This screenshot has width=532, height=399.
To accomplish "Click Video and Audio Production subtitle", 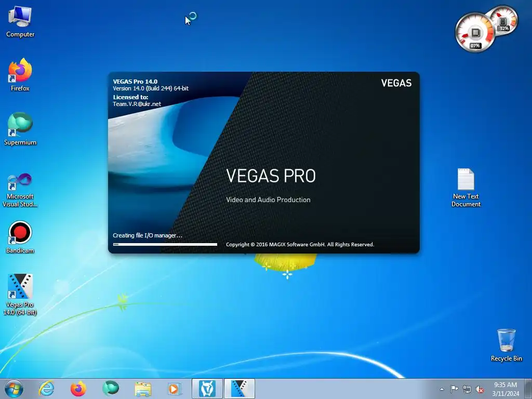I will [268, 200].
